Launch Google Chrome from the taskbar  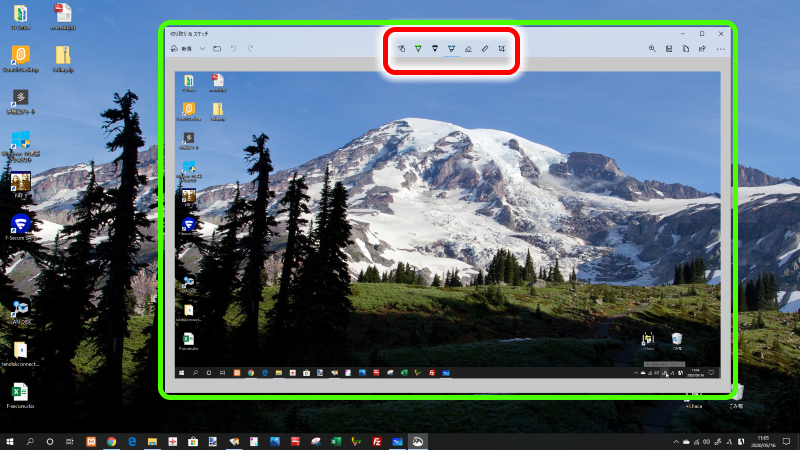pos(111,441)
